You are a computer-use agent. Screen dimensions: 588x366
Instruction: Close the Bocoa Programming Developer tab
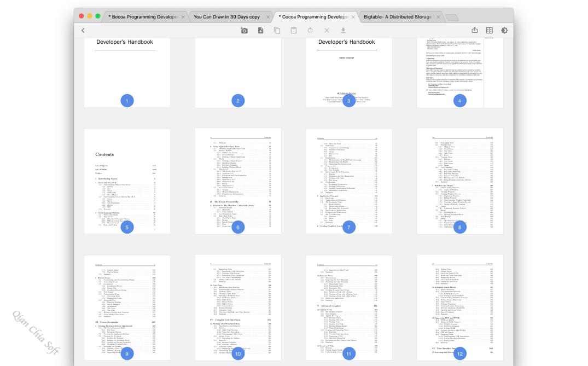(183, 17)
